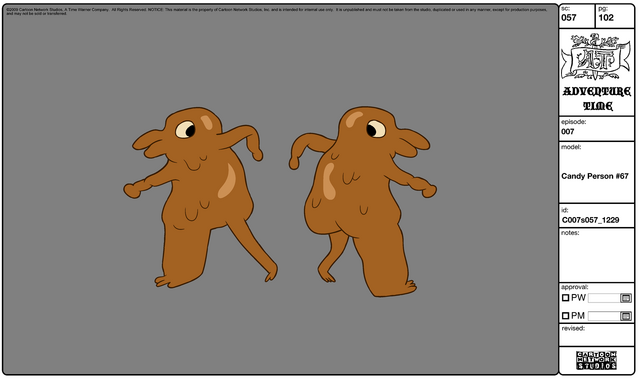This screenshot has width=640, height=380.
Task: Select the episode number '007'
Action: pos(568,131)
